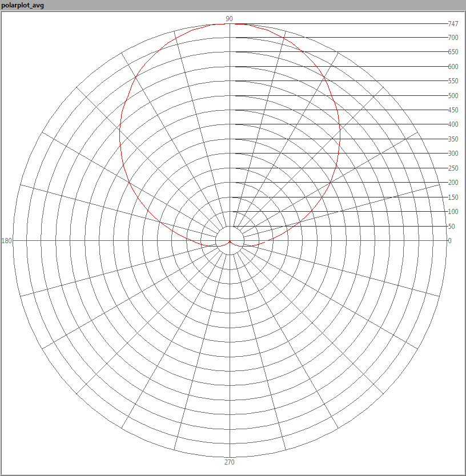This screenshot has height=476, width=466.
Task: Select the 100 radial scale label
Action: point(453,212)
